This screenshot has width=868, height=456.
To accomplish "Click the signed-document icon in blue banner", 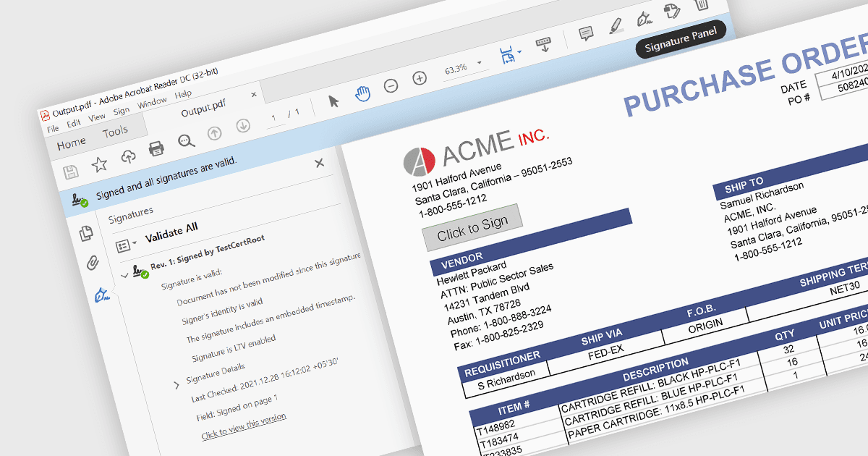I will pyautogui.click(x=80, y=200).
